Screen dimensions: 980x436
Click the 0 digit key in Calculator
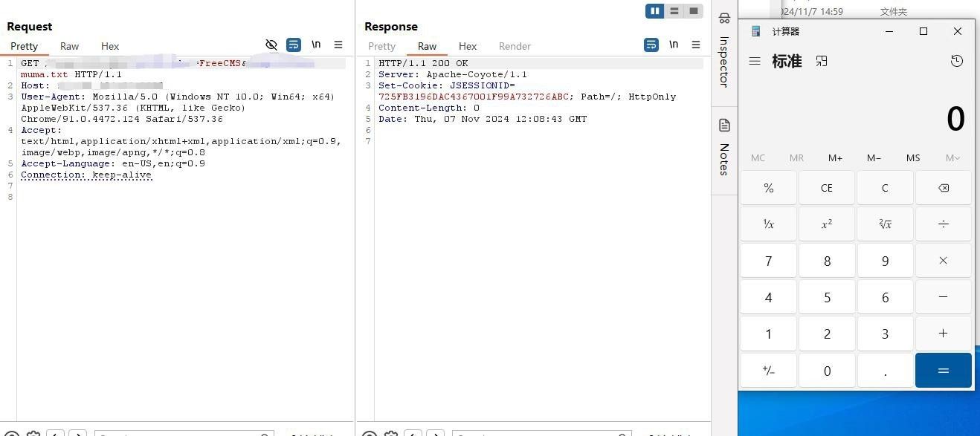click(827, 371)
